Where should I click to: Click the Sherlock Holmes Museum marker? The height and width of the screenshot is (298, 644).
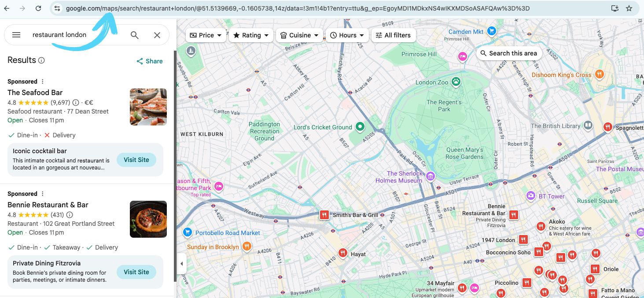(x=431, y=177)
